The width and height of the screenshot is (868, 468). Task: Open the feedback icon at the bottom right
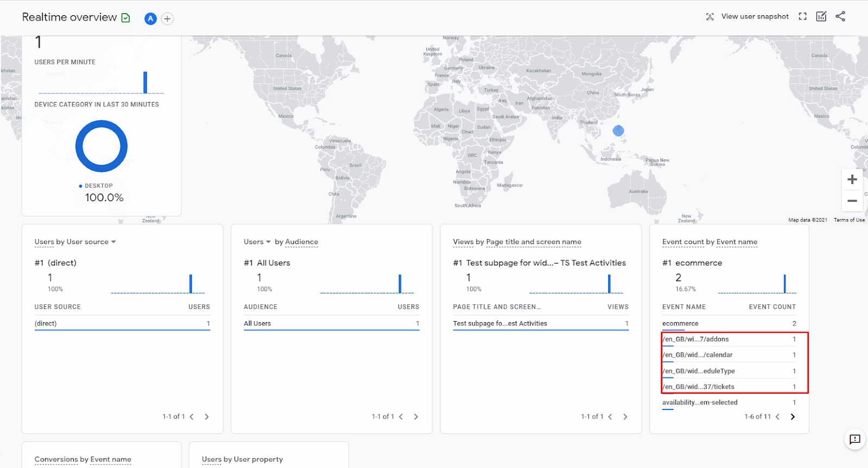pos(855,439)
